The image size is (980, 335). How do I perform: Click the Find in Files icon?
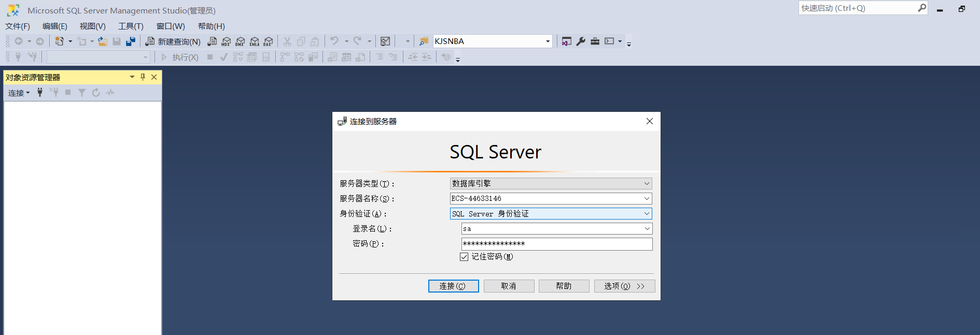[424, 41]
